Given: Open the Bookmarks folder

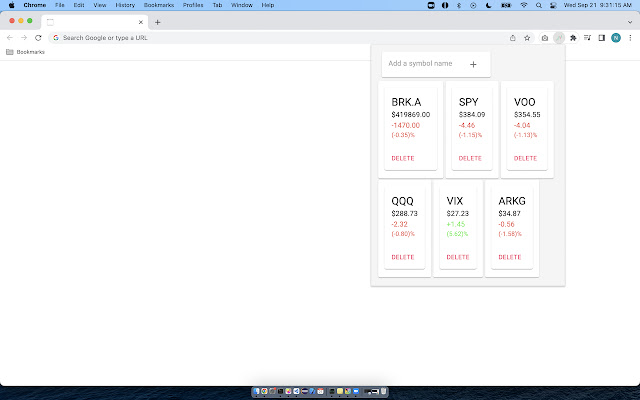Looking at the screenshot, I should (25, 52).
